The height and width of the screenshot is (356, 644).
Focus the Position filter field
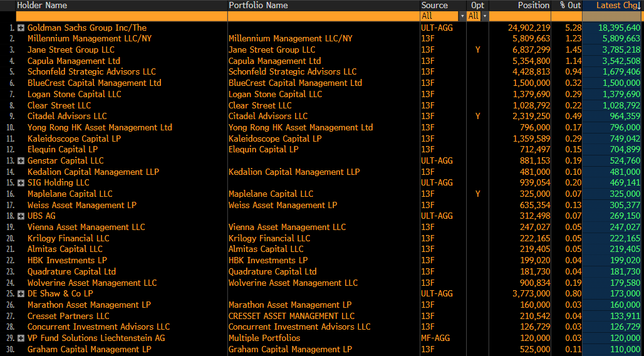click(x=519, y=16)
